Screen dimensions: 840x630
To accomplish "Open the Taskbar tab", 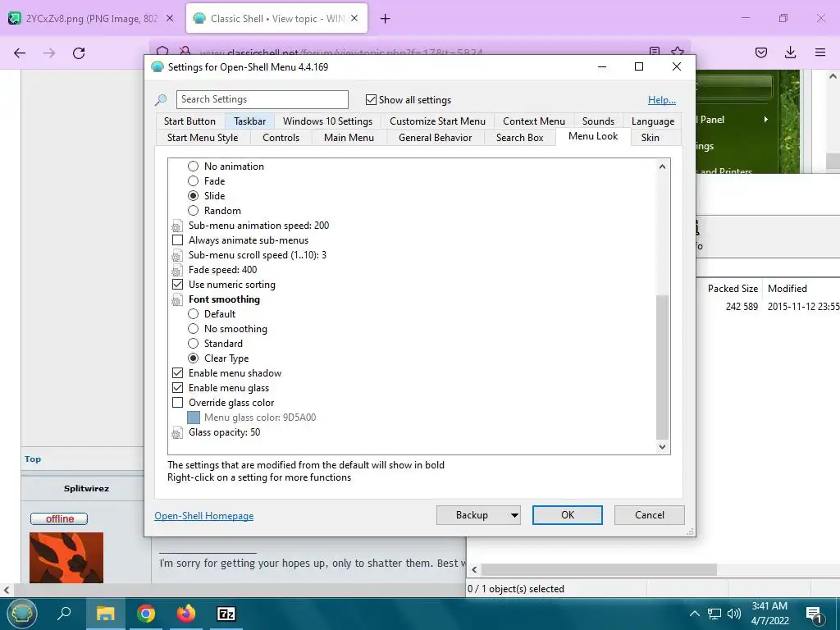I will tap(249, 121).
